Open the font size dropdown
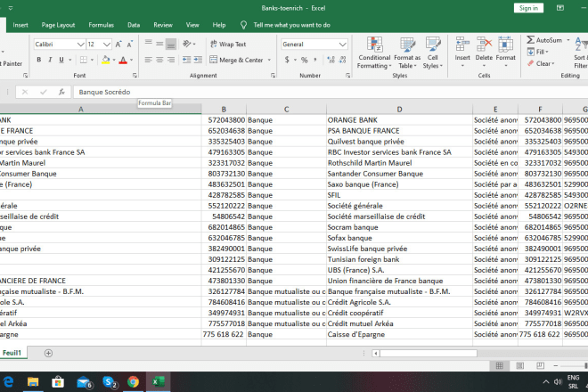The width and height of the screenshot is (588, 392). tap(107, 45)
